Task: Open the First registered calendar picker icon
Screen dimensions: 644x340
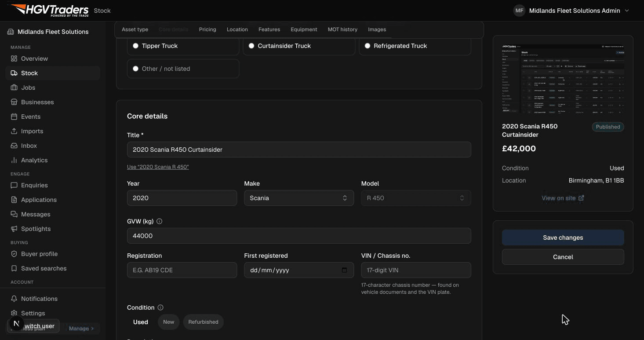Action: (x=345, y=270)
